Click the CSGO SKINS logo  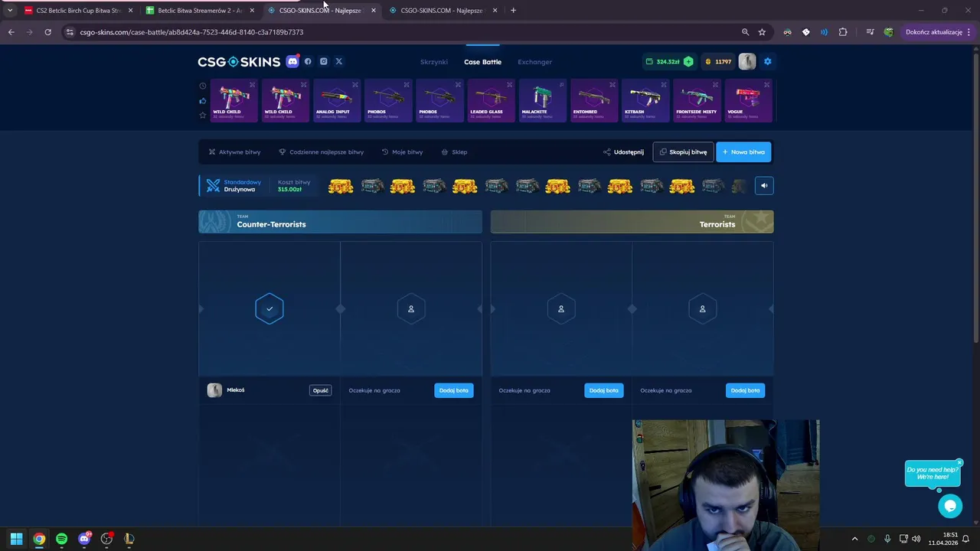click(x=239, y=62)
